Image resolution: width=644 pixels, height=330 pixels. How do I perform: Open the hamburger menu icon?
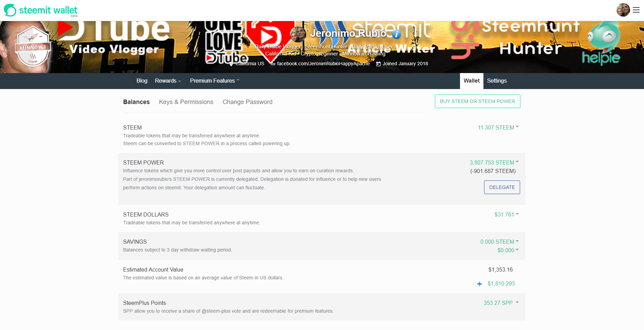pos(636,10)
